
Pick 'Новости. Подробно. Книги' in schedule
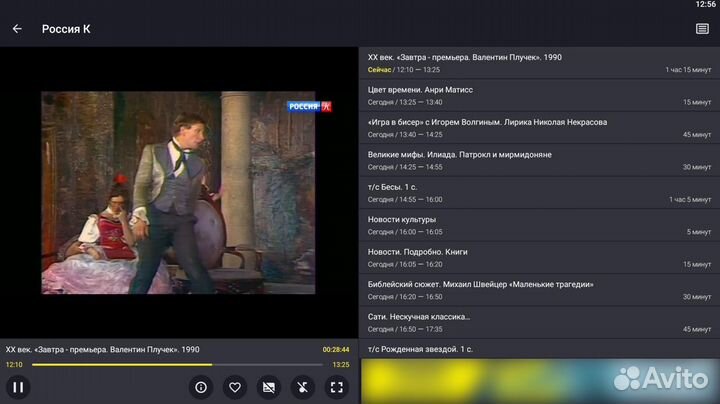(539, 258)
